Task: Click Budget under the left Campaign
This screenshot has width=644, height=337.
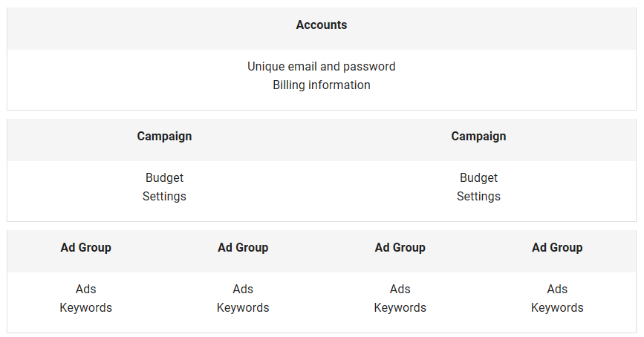Action: [164, 177]
